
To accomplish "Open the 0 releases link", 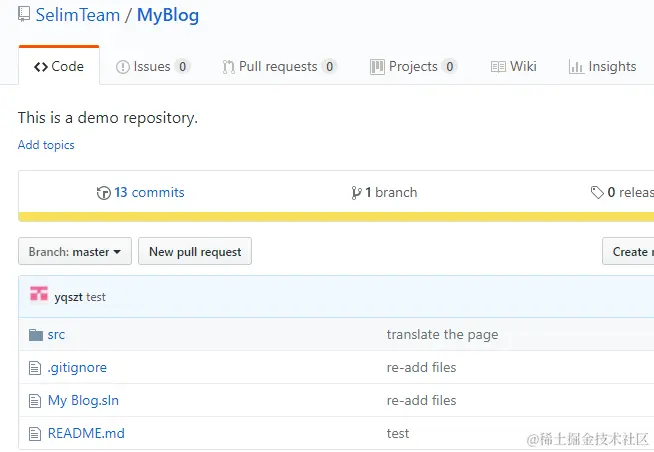I will pos(631,192).
